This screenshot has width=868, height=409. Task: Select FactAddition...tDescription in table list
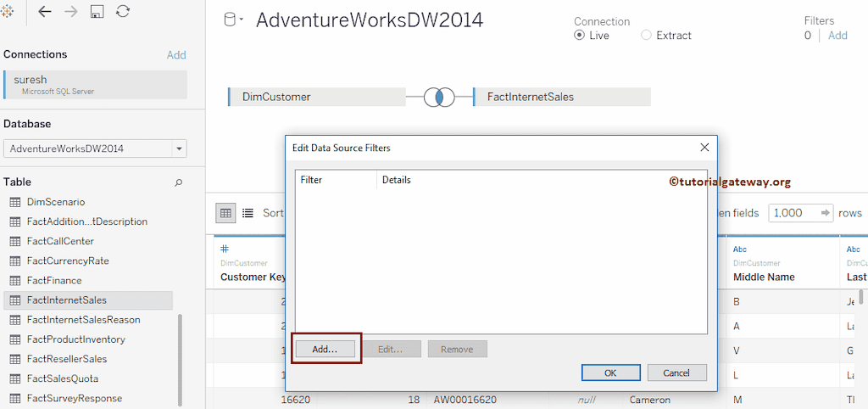click(x=87, y=221)
